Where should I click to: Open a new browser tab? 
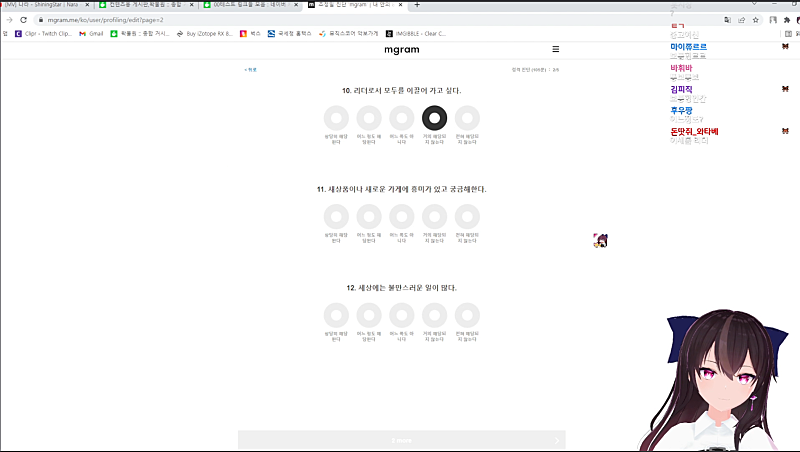tap(417, 5)
